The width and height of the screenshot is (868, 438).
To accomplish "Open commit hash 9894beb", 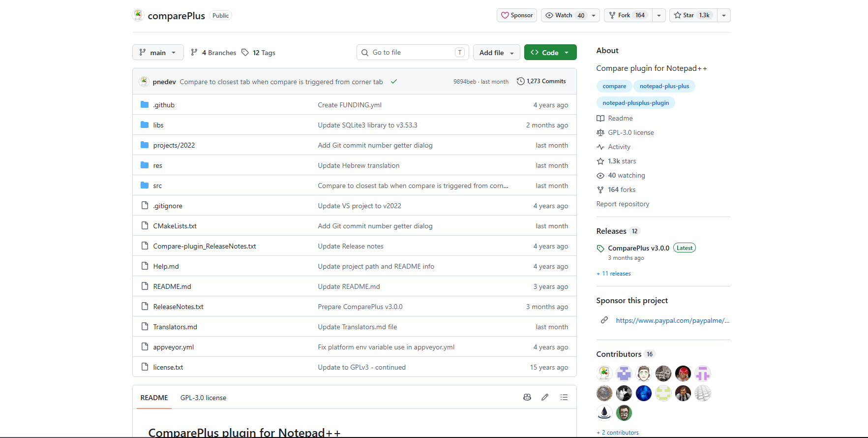I will click(x=465, y=82).
